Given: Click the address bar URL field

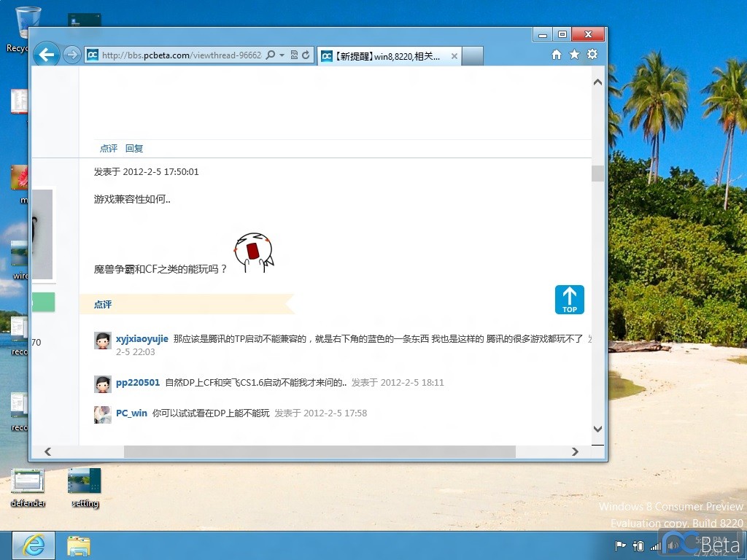Looking at the screenshot, I should point(180,55).
